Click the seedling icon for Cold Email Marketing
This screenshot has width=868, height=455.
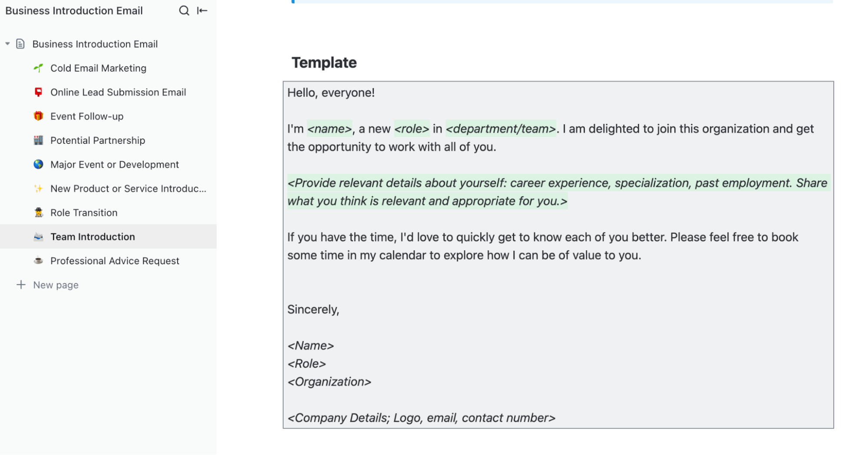[39, 68]
